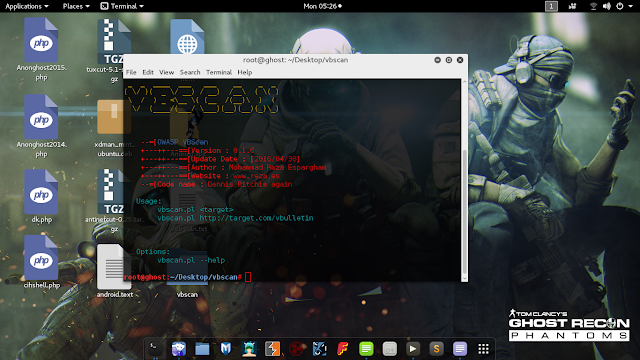Open the screen recorder camera indicator
The width and height of the screenshot is (640, 360).
pos(572,6)
